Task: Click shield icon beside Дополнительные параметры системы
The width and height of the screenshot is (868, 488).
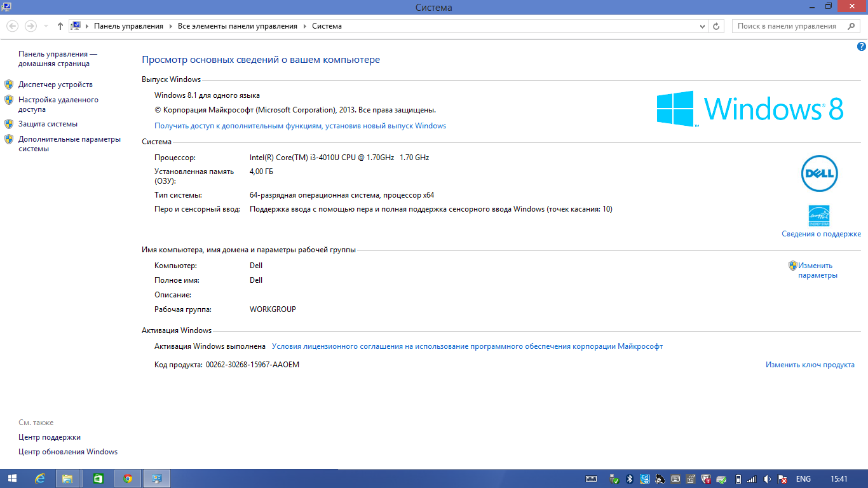Action: (9, 139)
